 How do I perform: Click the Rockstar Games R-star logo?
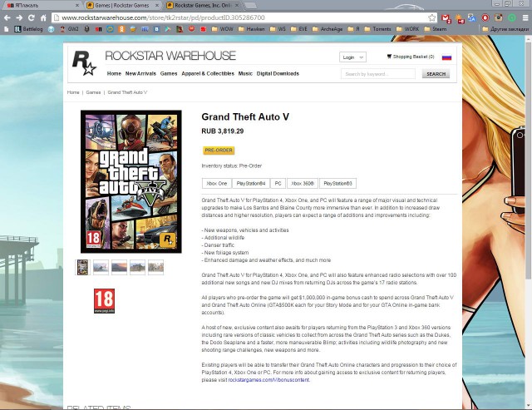point(84,63)
